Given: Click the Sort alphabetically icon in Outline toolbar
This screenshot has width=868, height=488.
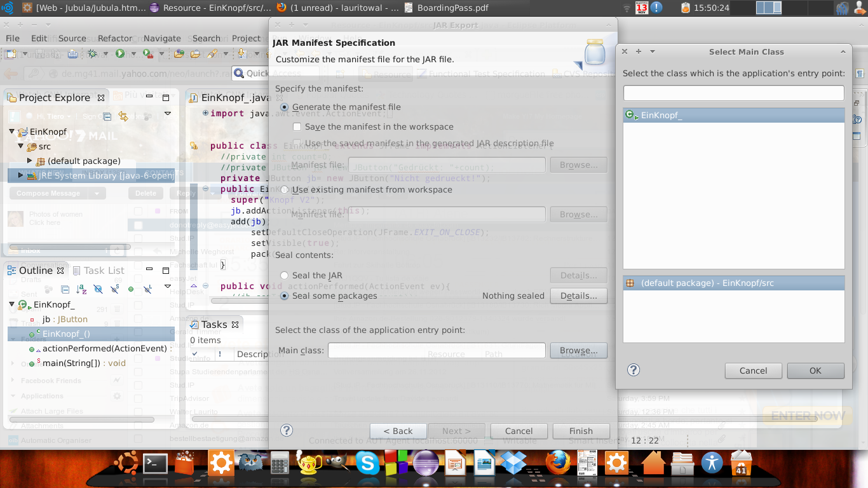Looking at the screenshot, I should pos(81,289).
